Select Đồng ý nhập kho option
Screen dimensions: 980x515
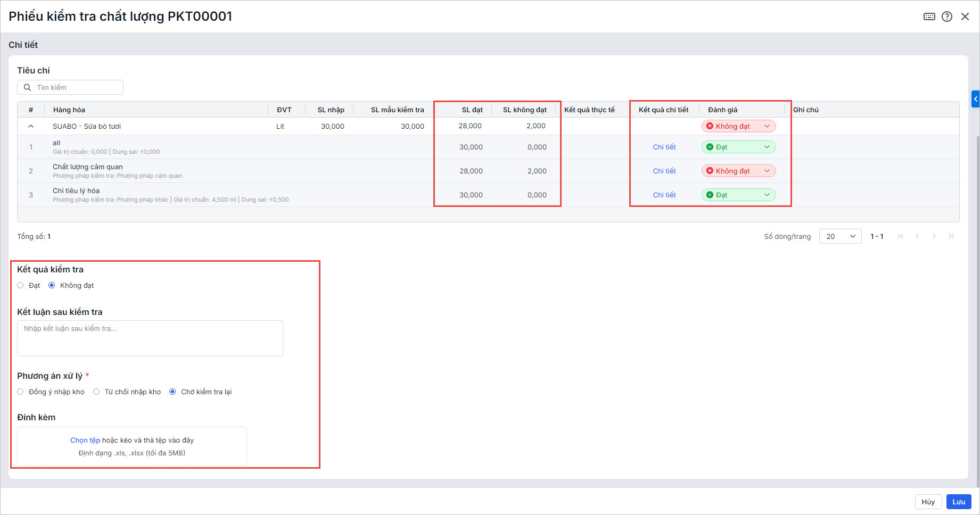click(x=21, y=392)
